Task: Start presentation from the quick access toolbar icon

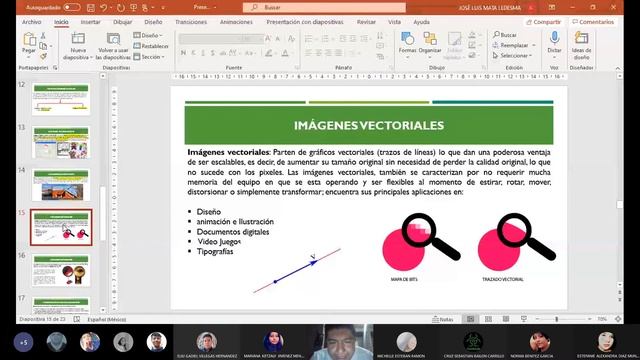Action: click(x=133, y=7)
